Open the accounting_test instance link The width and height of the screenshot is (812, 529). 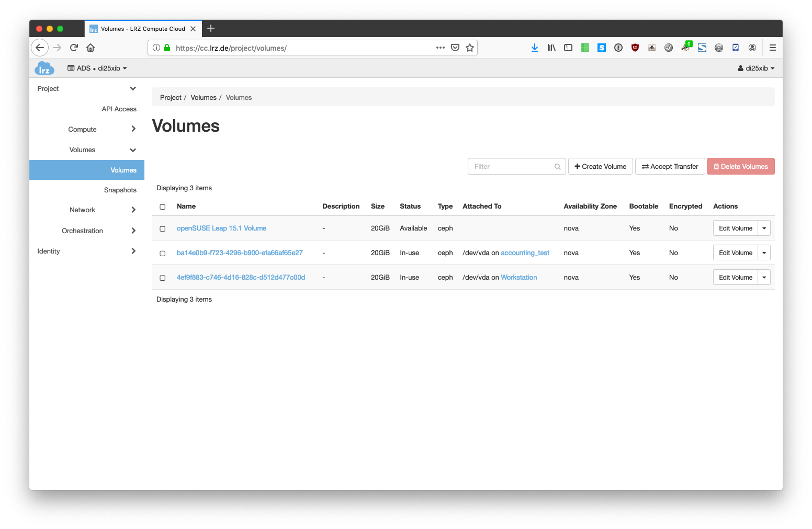pyautogui.click(x=525, y=253)
